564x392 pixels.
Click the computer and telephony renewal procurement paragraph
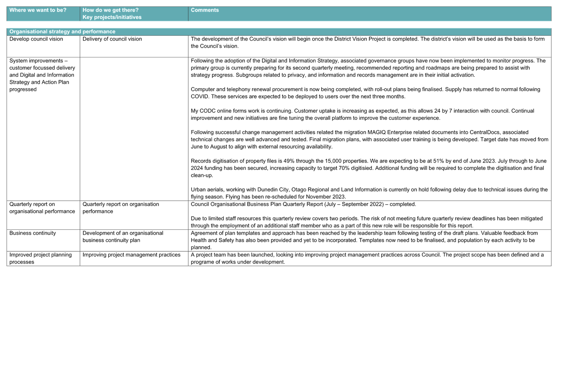366,93
